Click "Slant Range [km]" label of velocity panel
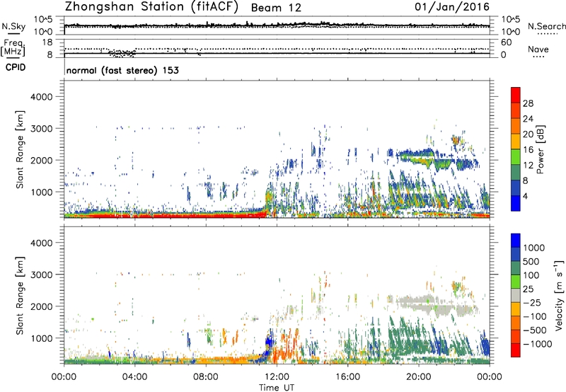 pyautogui.click(x=20, y=296)
